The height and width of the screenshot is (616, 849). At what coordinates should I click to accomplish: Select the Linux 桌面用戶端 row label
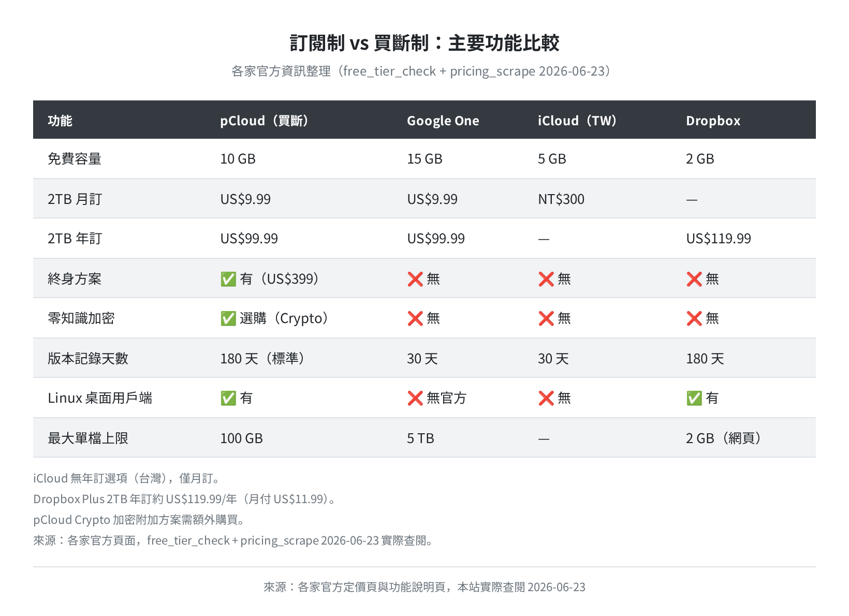100,398
